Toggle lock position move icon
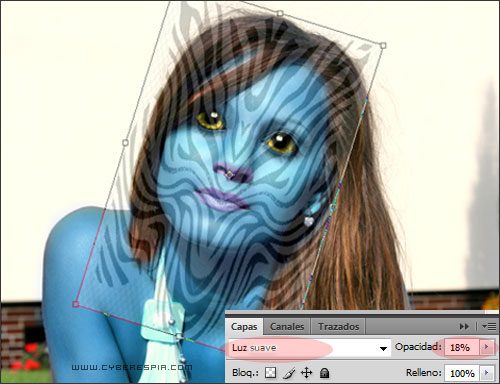Image resolution: width=500 pixels, height=384 pixels. [306, 373]
